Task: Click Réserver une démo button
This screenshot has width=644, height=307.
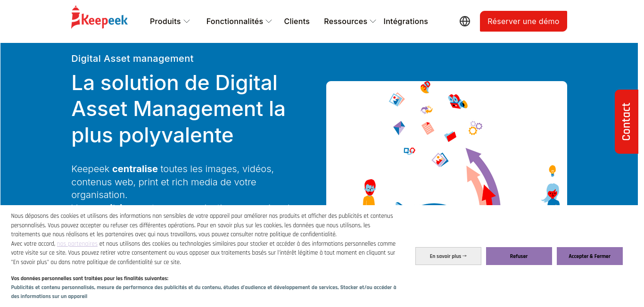Action: 523,21
